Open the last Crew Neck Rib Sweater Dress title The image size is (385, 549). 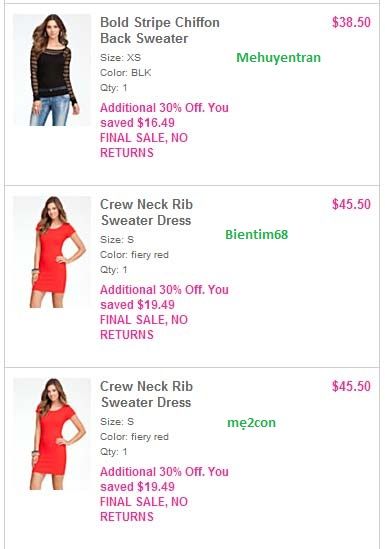(146, 394)
